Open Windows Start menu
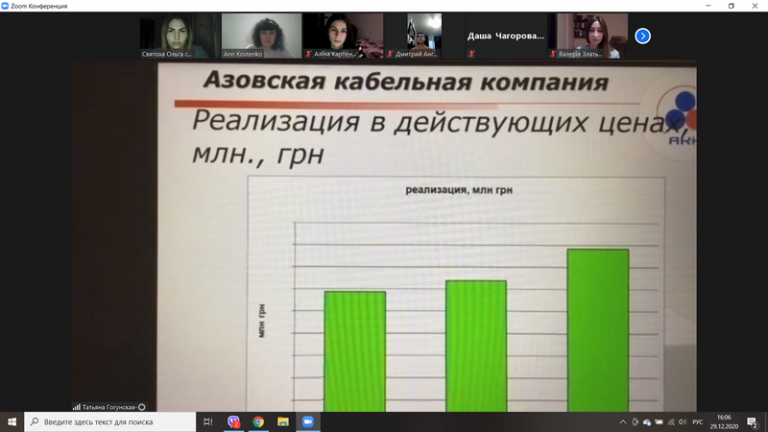This screenshot has width=768, height=432. [x=12, y=422]
